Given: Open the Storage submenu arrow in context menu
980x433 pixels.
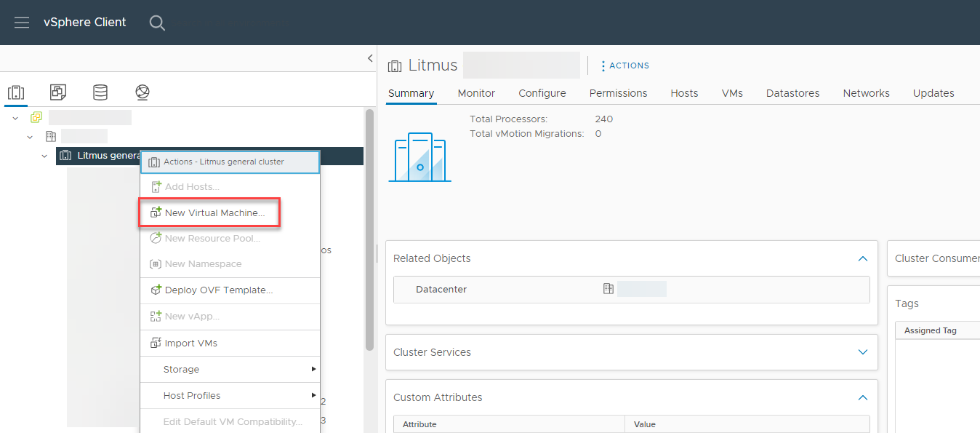Looking at the screenshot, I should coord(313,369).
